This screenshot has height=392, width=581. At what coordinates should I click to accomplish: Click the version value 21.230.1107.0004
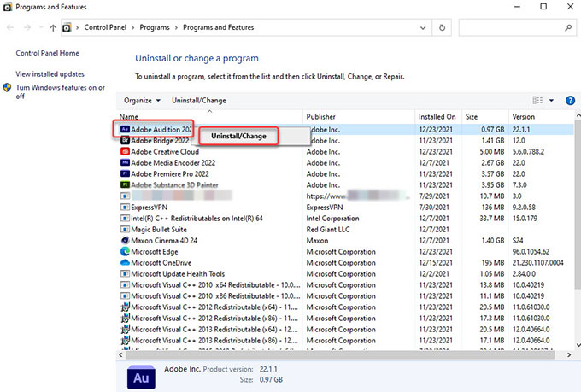pyautogui.click(x=537, y=263)
